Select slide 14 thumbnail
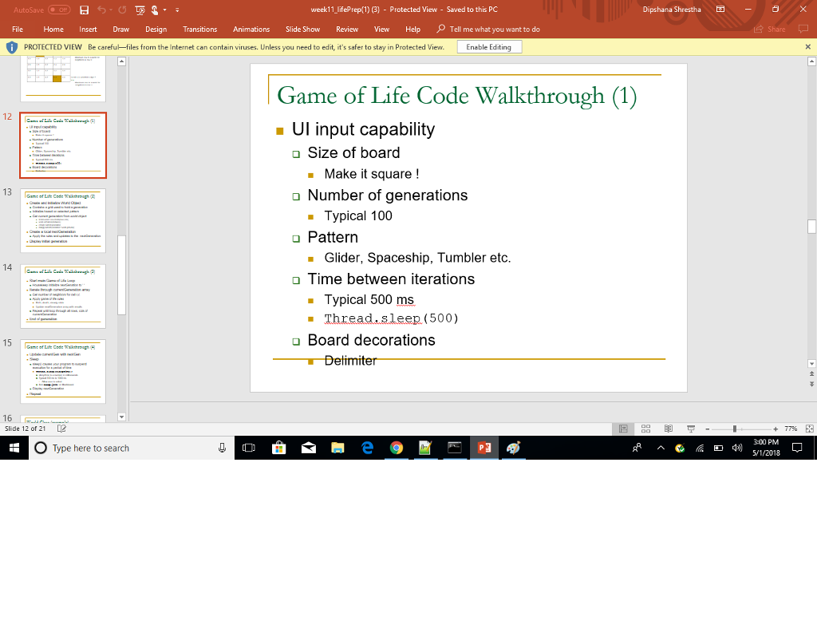Screen dimensions: 817x644 pyautogui.click(x=63, y=296)
